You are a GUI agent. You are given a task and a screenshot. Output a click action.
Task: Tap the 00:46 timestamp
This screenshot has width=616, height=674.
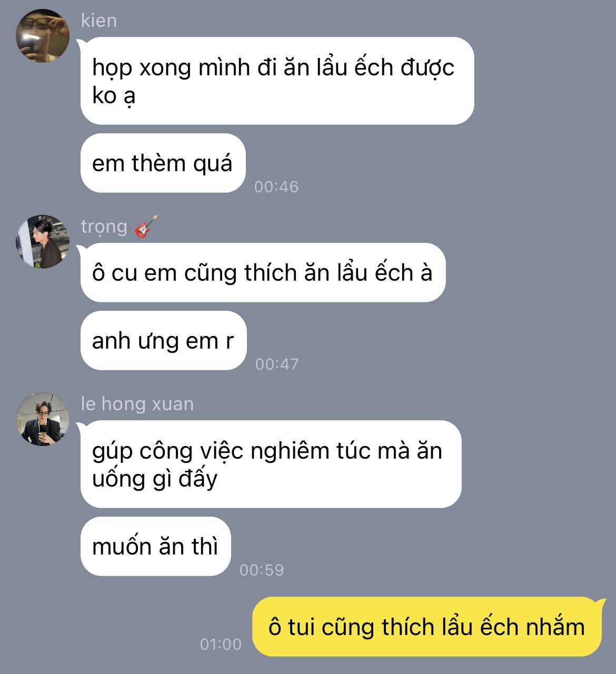tap(276, 186)
